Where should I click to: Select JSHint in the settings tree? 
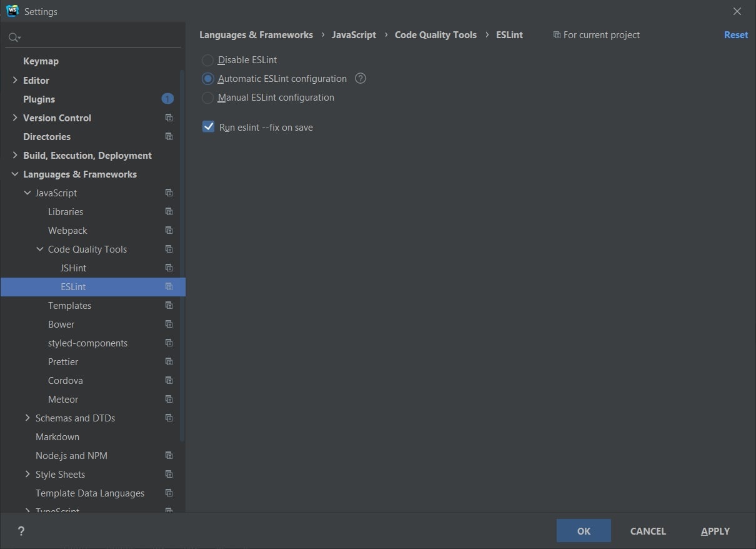[x=73, y=268]
